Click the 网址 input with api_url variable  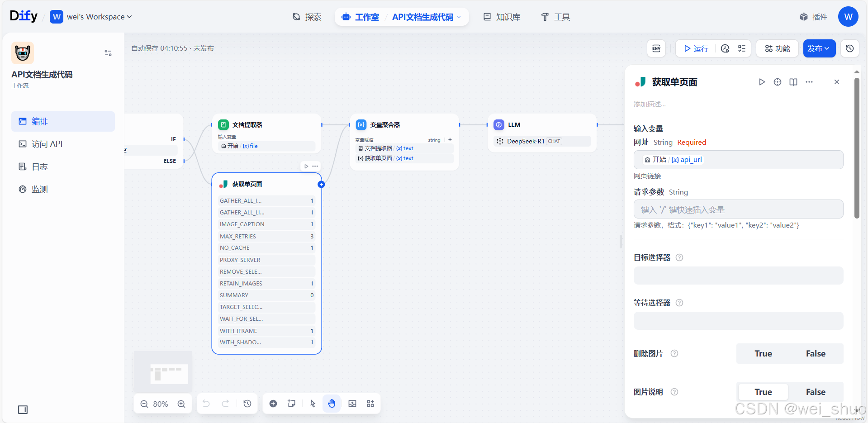(x=738, y=160)
